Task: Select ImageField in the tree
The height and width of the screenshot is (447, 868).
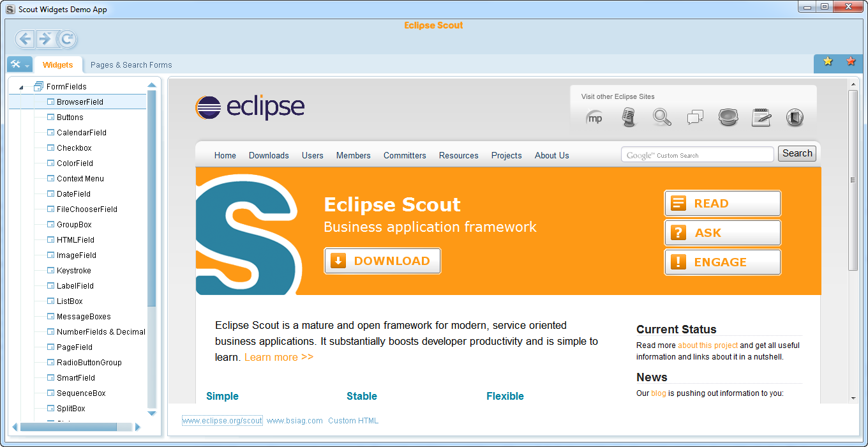Action: [77, 255]
